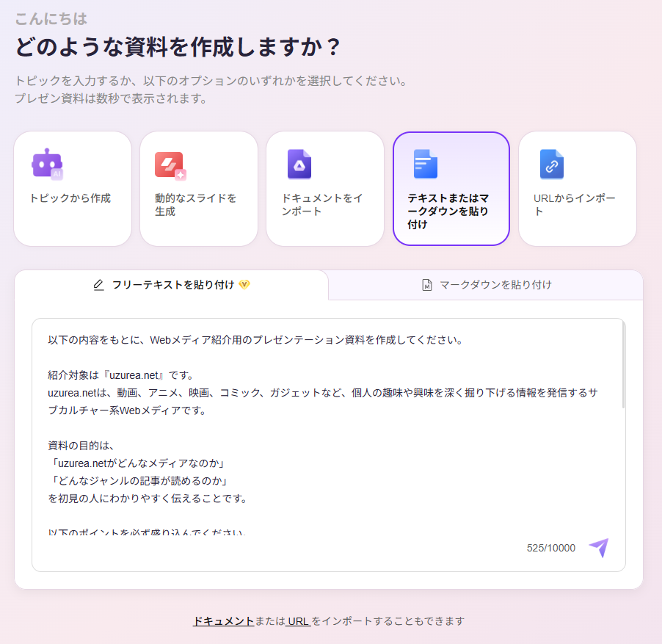Click the red dynamic slide generation icon

point(170,165)
